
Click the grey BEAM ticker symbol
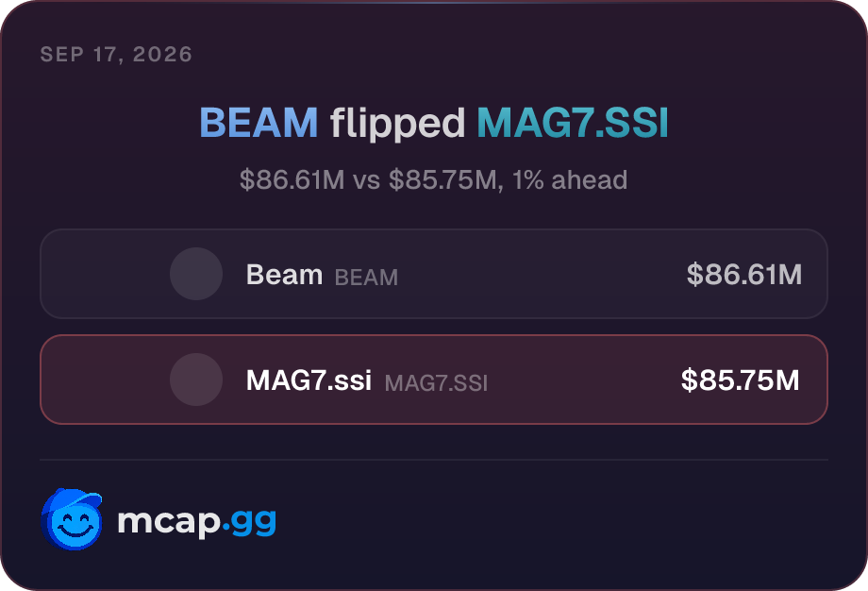click(366, 277)
